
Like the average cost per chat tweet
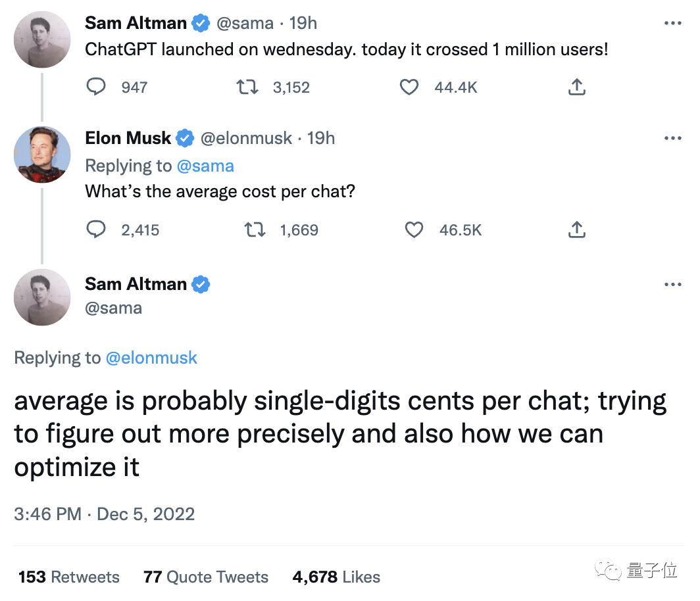[414, 229]
